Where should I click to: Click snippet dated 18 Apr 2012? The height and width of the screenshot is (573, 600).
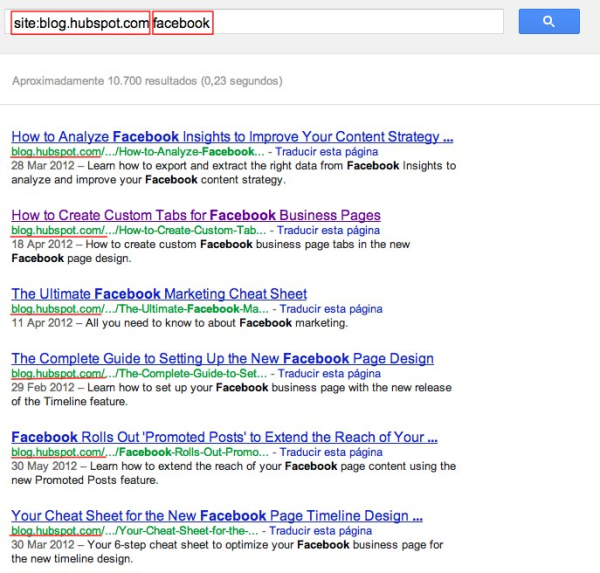210,251
